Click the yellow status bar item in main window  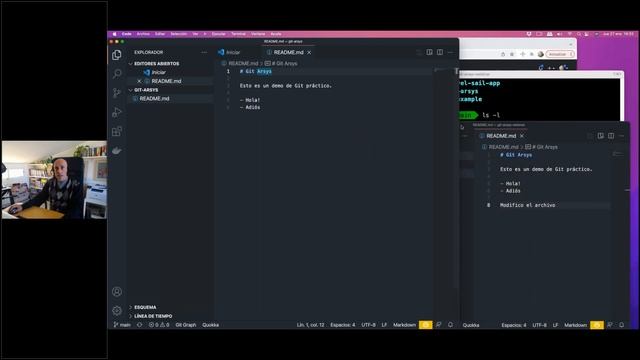click(x=425, y=325)
